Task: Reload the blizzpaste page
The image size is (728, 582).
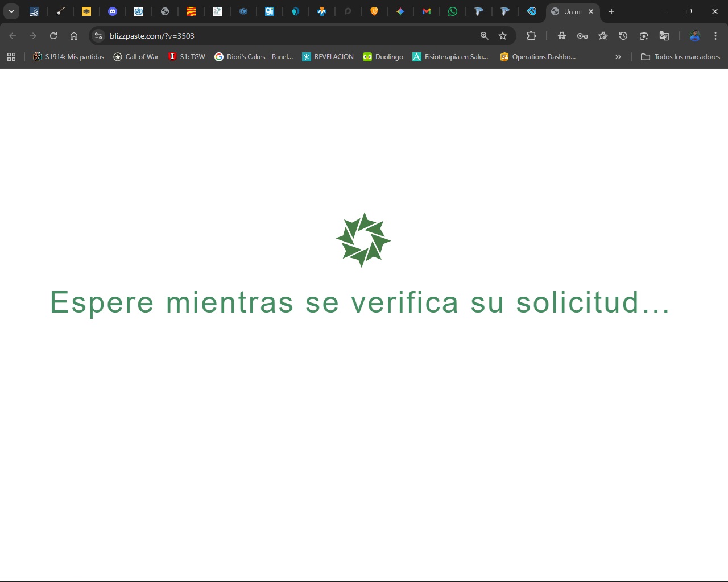Action: 53,36
